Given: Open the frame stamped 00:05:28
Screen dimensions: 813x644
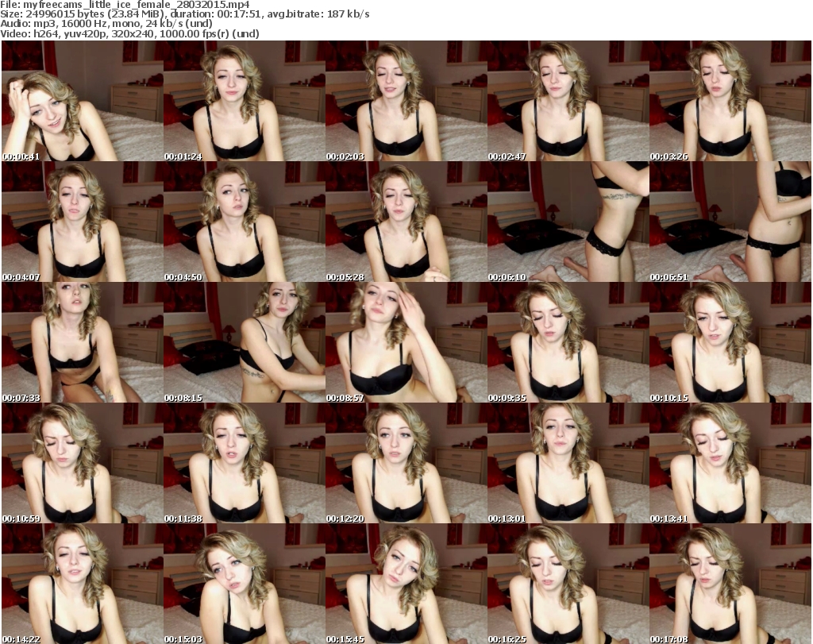Looking at the screenshot, I should coord(405,222).
